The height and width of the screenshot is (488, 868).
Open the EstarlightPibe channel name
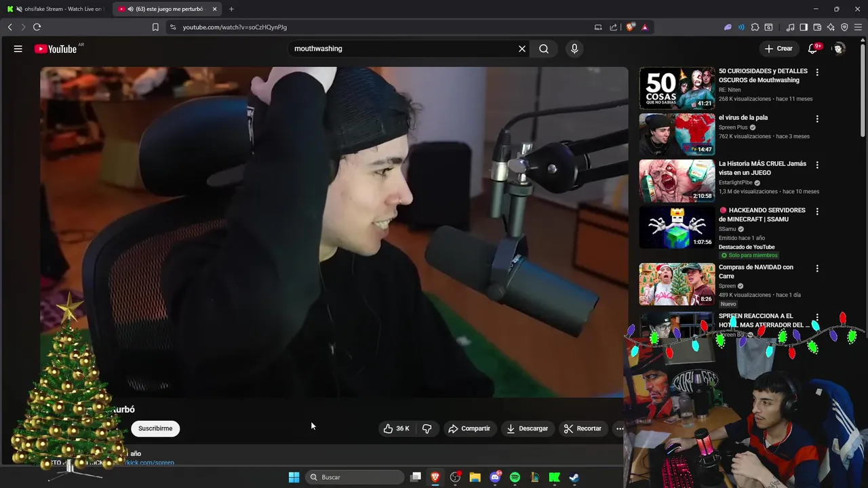click(736, 182)
